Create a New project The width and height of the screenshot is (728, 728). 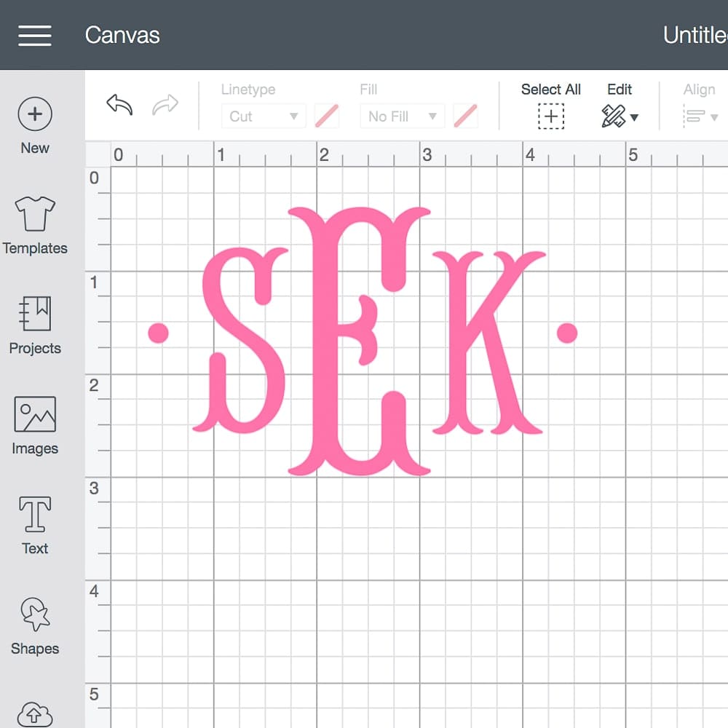(35, 125)
